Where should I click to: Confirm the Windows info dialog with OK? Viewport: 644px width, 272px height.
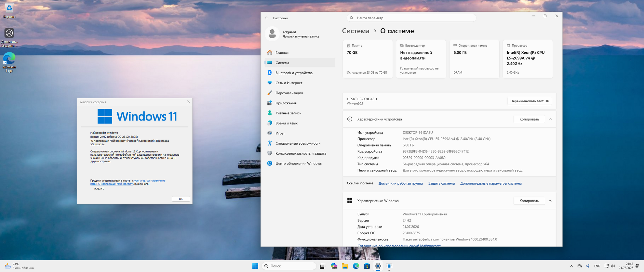click(x=181, y=199)
